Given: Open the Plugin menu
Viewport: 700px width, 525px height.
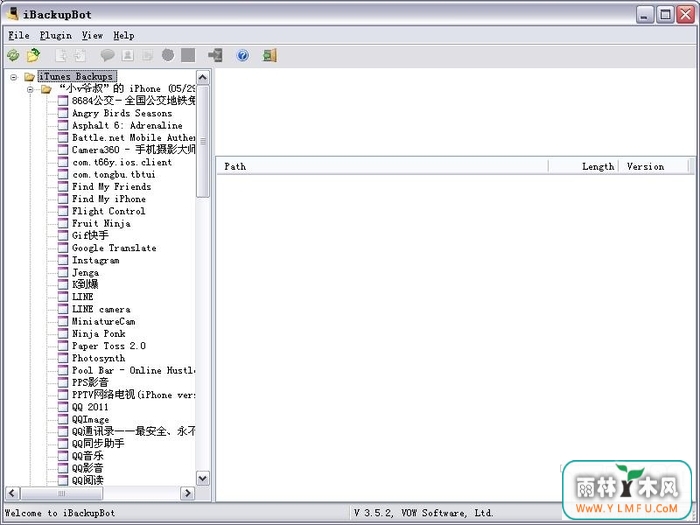Looking at the screenshot, I should click(55, 35).
